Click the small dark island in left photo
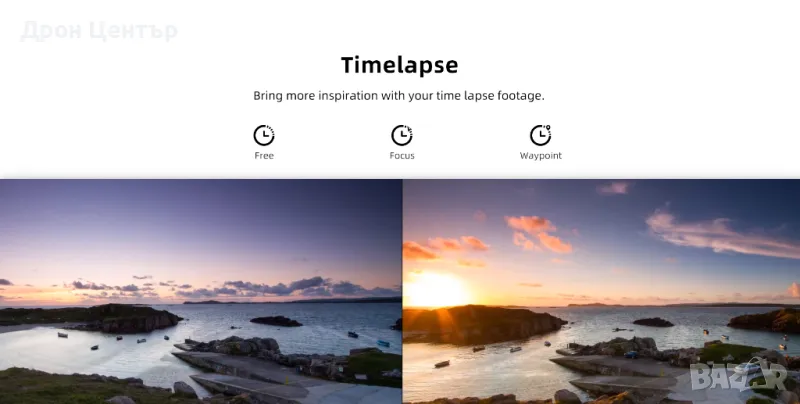The image size is (800, 404). click(x=276, y=321)
